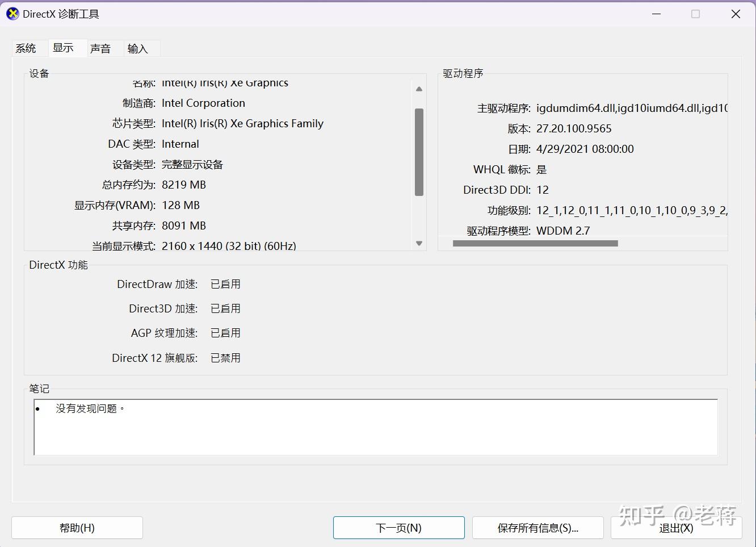Click total memory value 8219 MB
The height and width of the screenshot is (547, 756).
(184, 185)
